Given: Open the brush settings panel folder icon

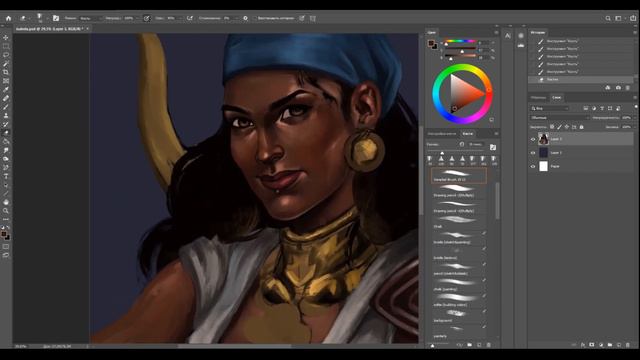Looking at the screenshot, I should pyautogui.click(x=56, y=18).
